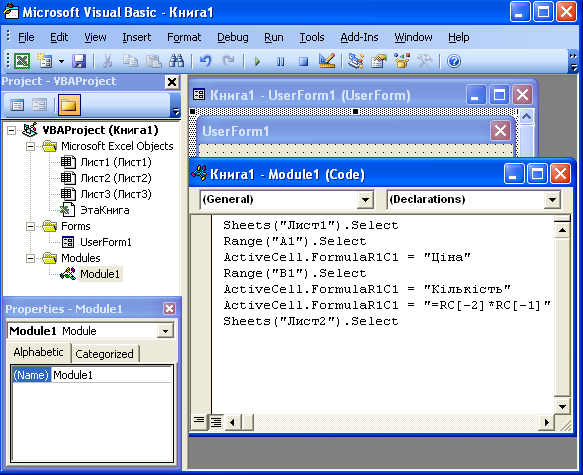
Task: Open the (General) object dropdown
Action: [365, 200]
